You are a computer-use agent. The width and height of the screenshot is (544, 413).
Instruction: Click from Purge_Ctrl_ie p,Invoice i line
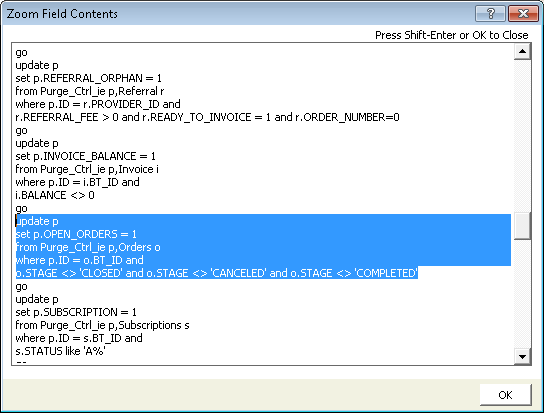coord(87,169)
